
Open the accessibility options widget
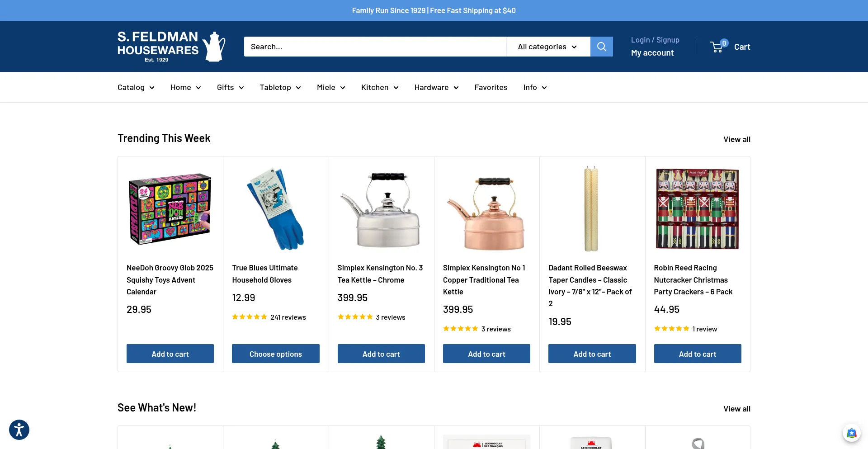(x=19, y=430)
